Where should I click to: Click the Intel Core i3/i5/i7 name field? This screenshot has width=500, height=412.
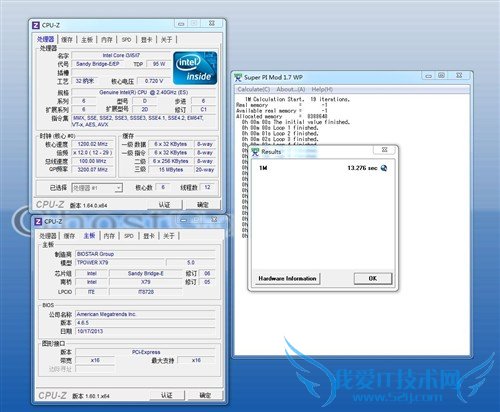tap(121, 55)
